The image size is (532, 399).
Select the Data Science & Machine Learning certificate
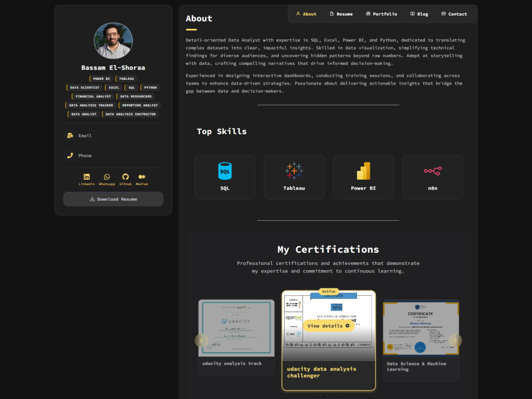[421, 340]
